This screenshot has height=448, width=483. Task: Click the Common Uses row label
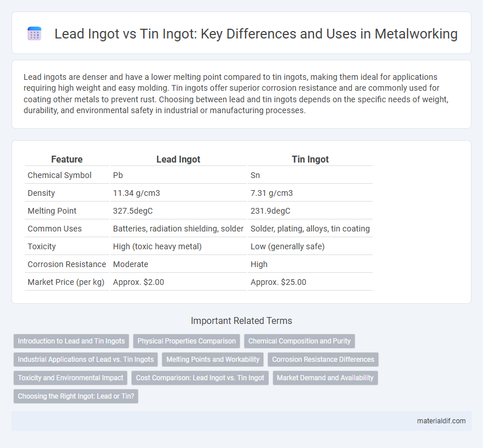(x=55, y=229)
